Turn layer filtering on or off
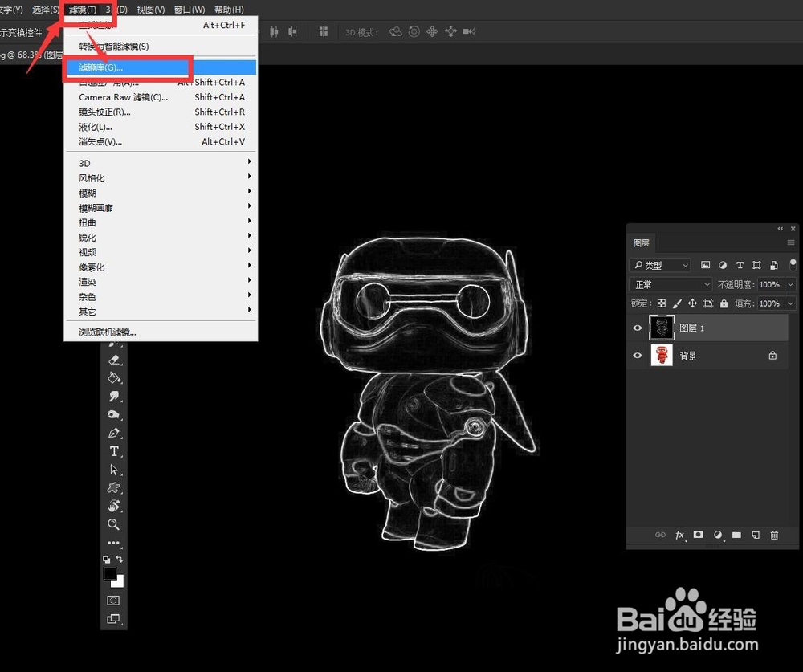 point(793,264)
